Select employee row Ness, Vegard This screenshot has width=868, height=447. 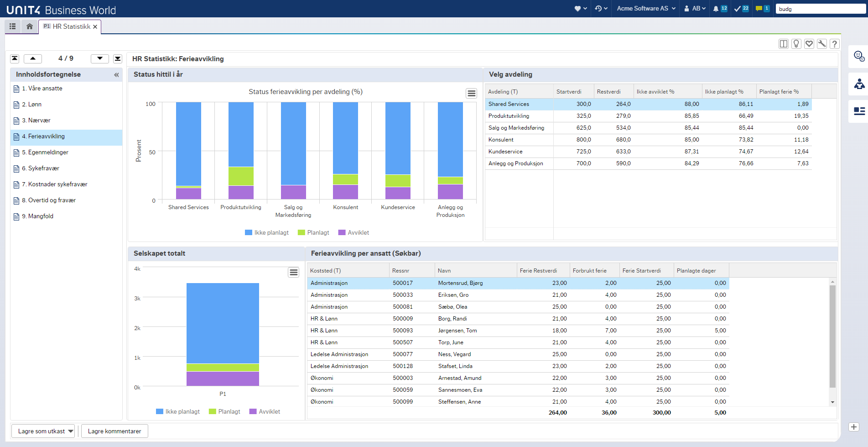(518, 354)
